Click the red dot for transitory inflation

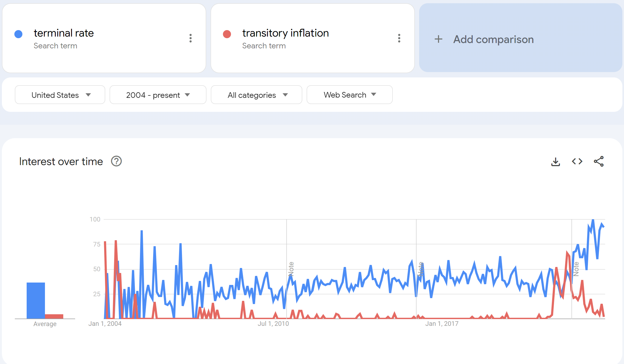[227, 34]
